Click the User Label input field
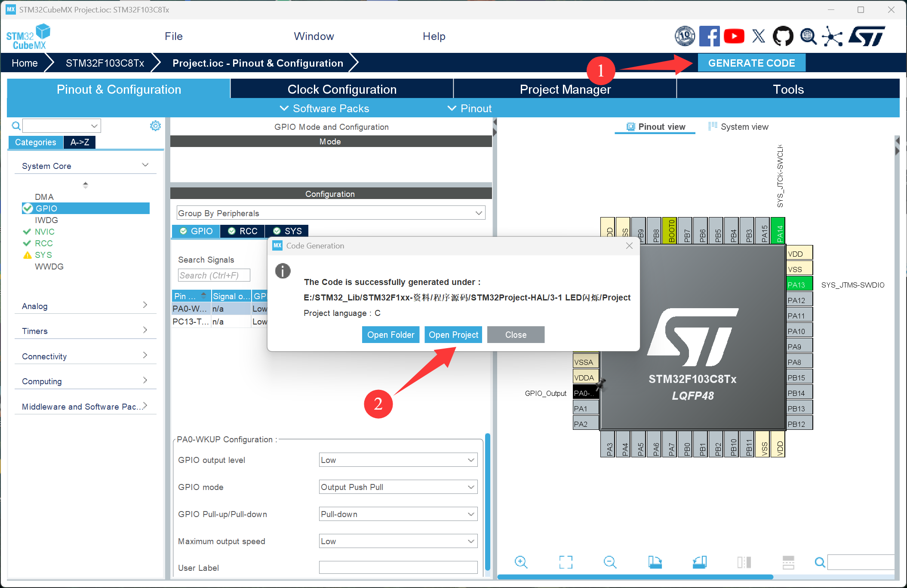Screen dimensions: 907x588 (x=398, y=567)
